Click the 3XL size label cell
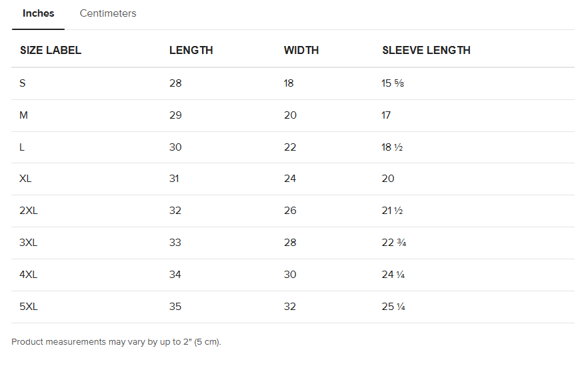This screenshot has width=588, height=366. coord(29,243)
